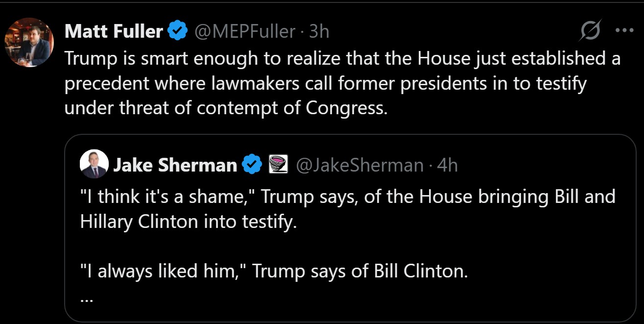Viewport: 644px width, 324px height.
Task: Open the @JakeSherman handle
Action: click(359, 165)
